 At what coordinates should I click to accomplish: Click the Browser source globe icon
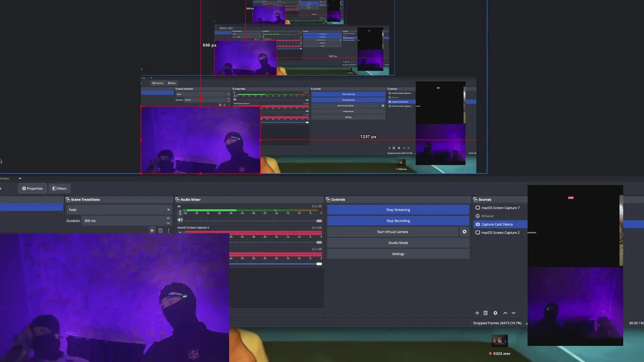[x=478, y=216]
